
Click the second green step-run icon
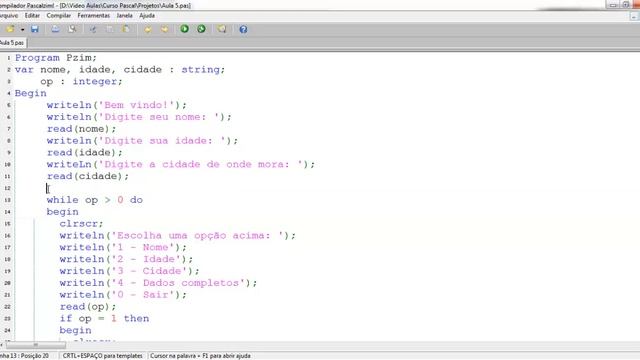201,29
